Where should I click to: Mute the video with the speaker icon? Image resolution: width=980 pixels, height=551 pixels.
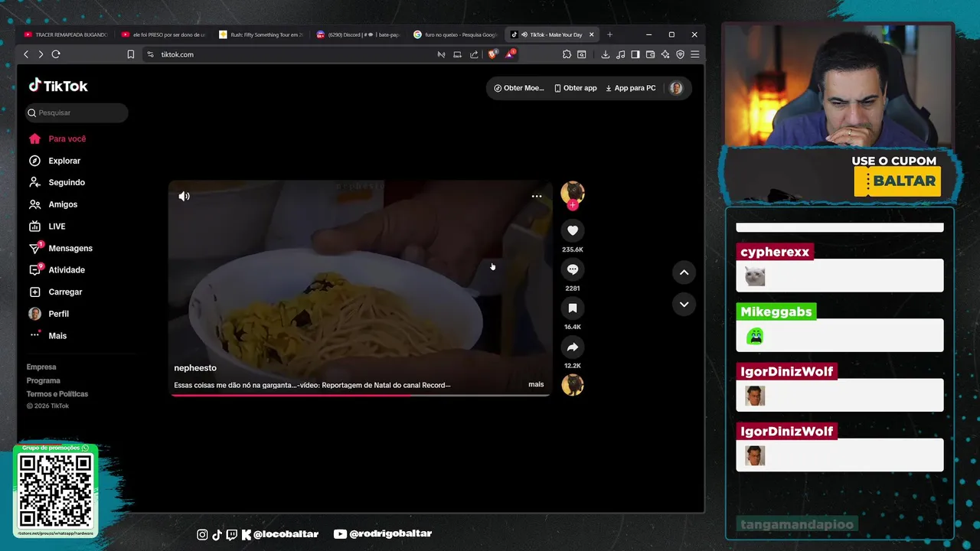point(184,197)
